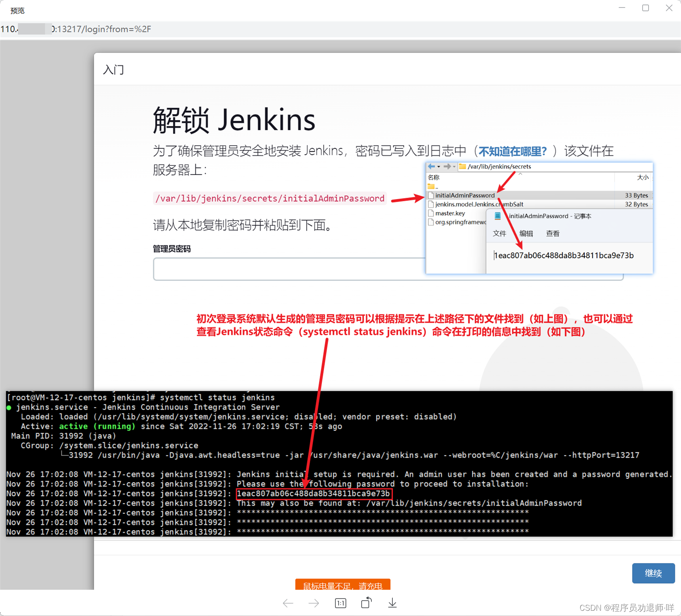Click the 不知道在哪里? link
Viewport: 681px width, 616px height.
tap(513, 151)
